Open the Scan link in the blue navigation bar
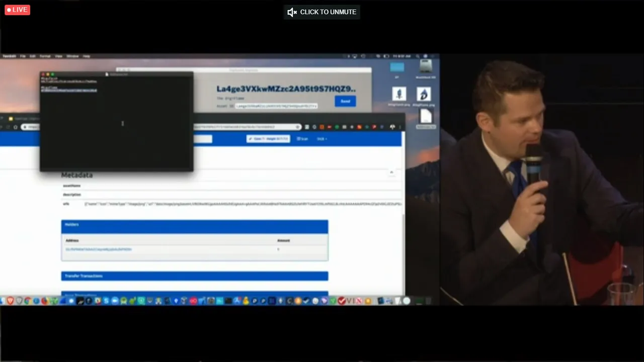This screenshot has height=362, width=644. point(302,139)
